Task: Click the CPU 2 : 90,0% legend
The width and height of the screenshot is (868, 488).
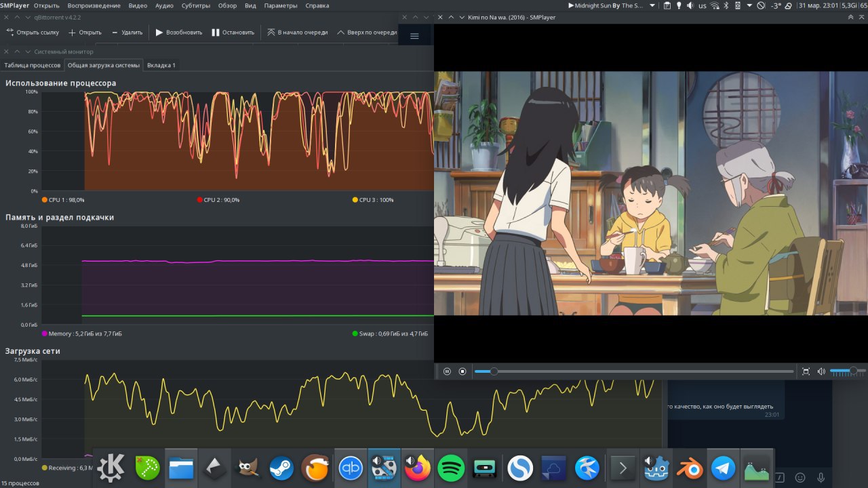Action: point(218,200)
